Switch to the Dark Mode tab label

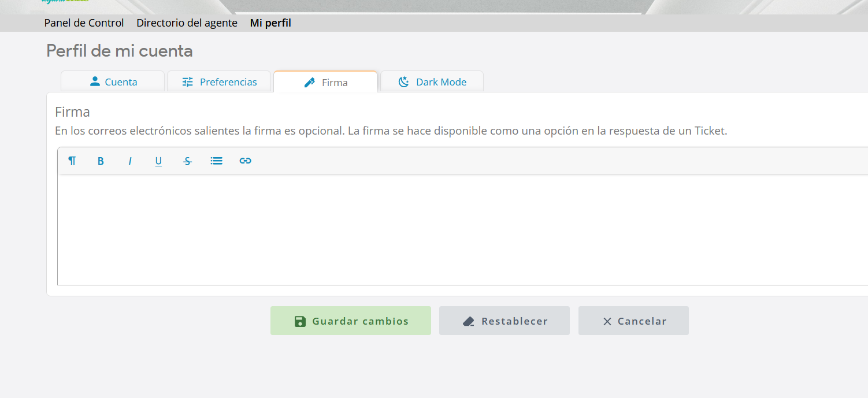[441, 82]
